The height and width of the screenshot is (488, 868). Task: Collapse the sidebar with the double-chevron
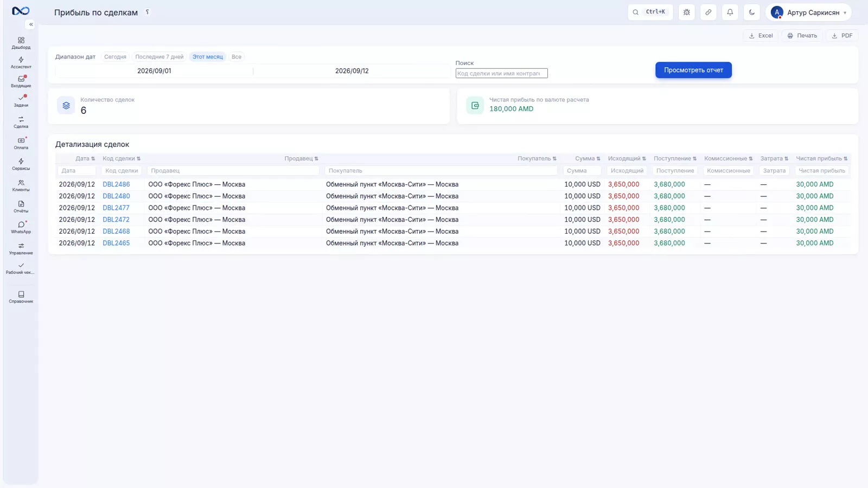pos(31,24)
